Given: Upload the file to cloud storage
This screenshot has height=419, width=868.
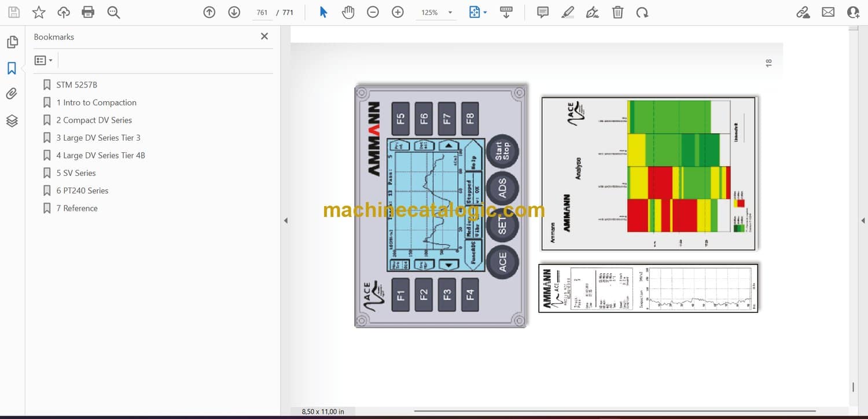Looking at the screenshot, I should tap(64, 12).
